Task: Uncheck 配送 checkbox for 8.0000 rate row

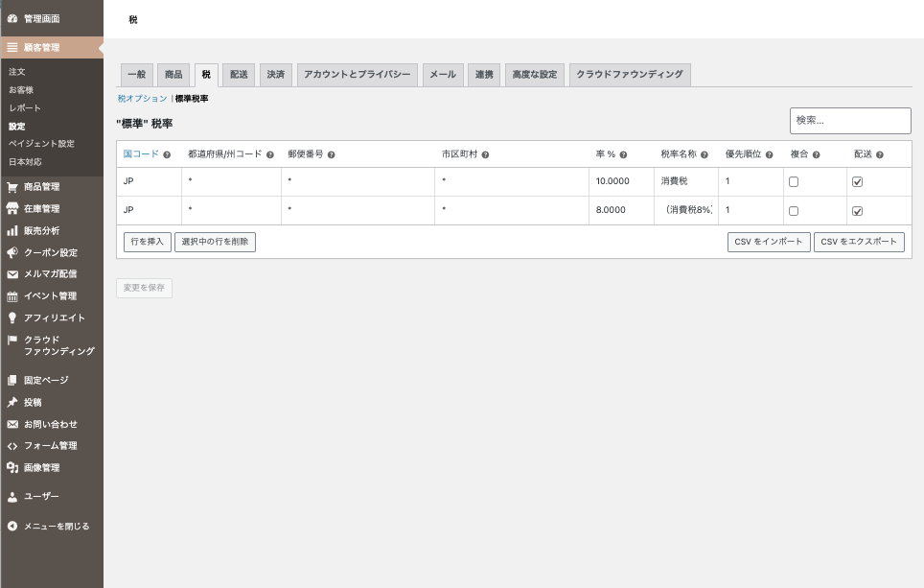Action: point(858,211)
